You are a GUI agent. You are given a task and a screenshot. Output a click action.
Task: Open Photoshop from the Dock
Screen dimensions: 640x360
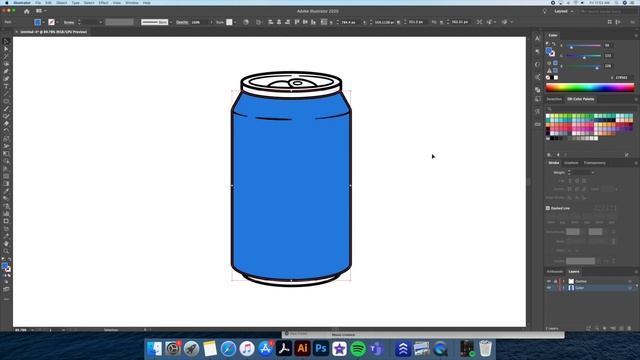(321, 349)
